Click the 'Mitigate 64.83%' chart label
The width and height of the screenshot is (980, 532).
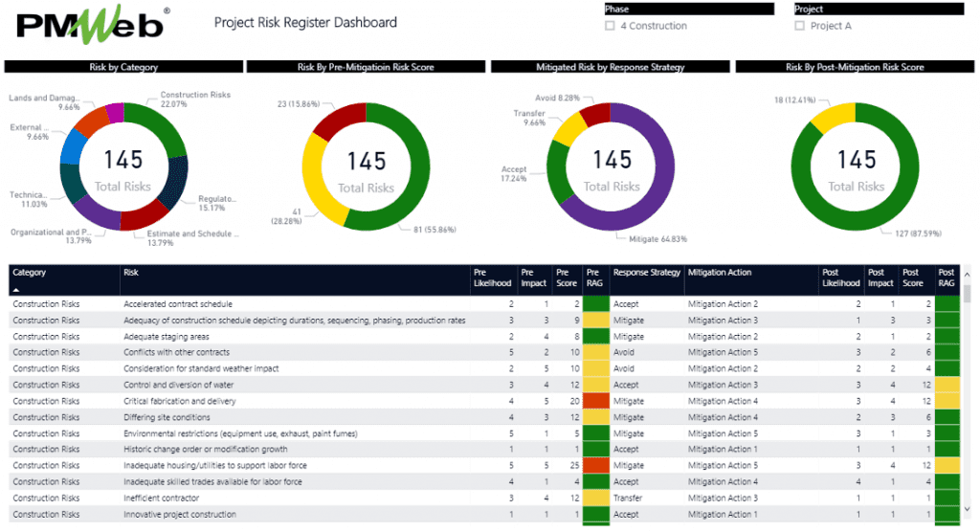(657, 239)
